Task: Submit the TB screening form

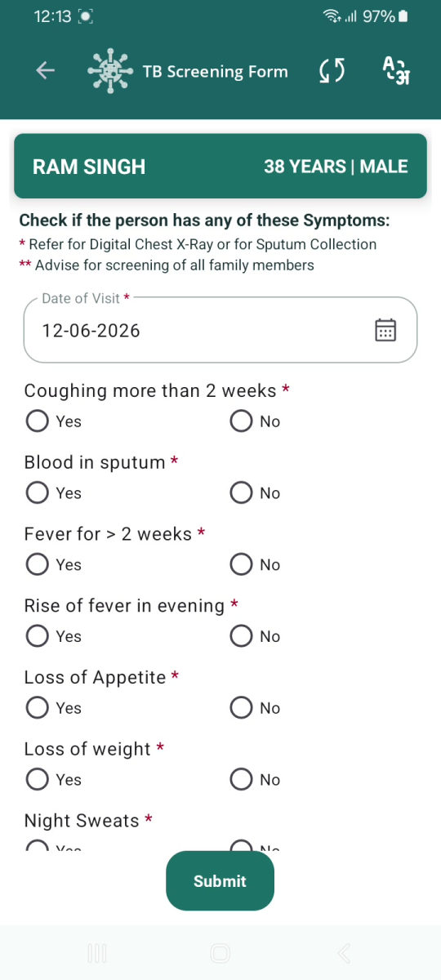Action: coord(220,881)
